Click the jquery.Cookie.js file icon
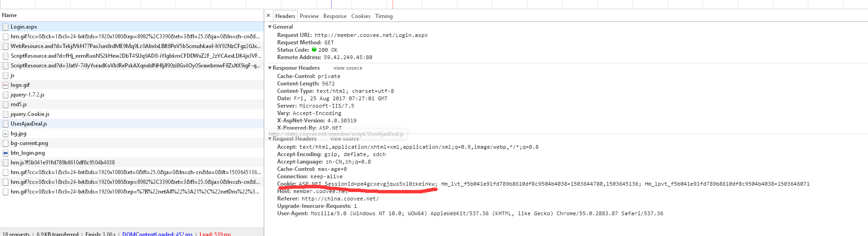Viewport: 868px width, 236px height. 6,114
